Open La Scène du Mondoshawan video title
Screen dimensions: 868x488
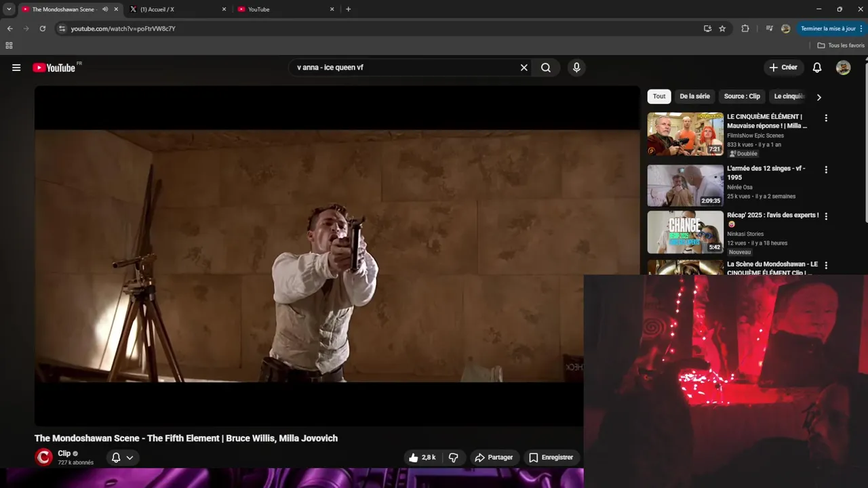tap(772, 268)
